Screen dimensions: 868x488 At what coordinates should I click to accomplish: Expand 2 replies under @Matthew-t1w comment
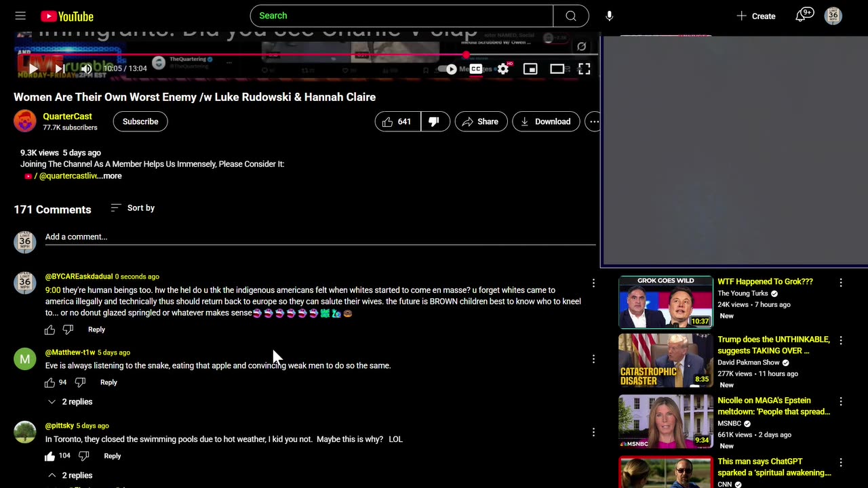tap(69, 402)
